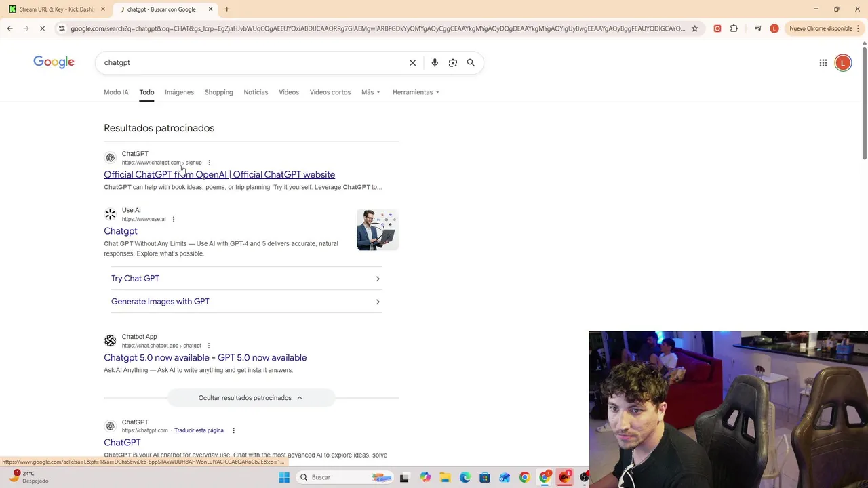Open Microsoft Edge on the taskbar

tap(465, 478)
